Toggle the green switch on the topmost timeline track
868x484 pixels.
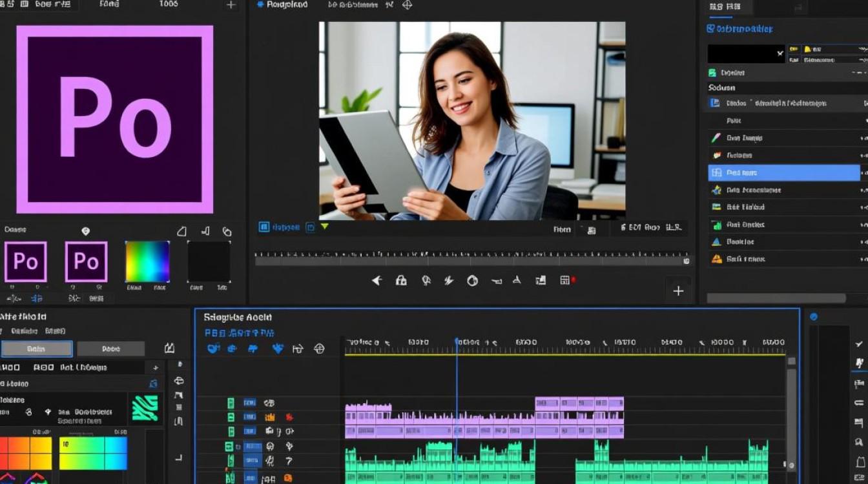click(231, 403)
